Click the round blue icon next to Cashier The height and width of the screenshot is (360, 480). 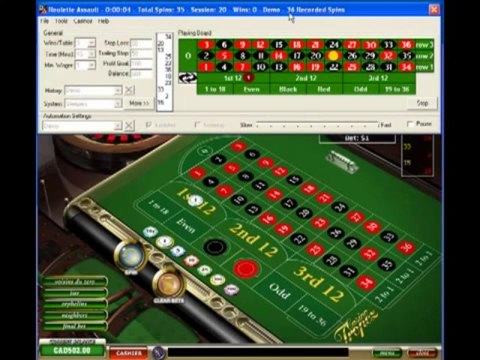[x=159, y=352]
